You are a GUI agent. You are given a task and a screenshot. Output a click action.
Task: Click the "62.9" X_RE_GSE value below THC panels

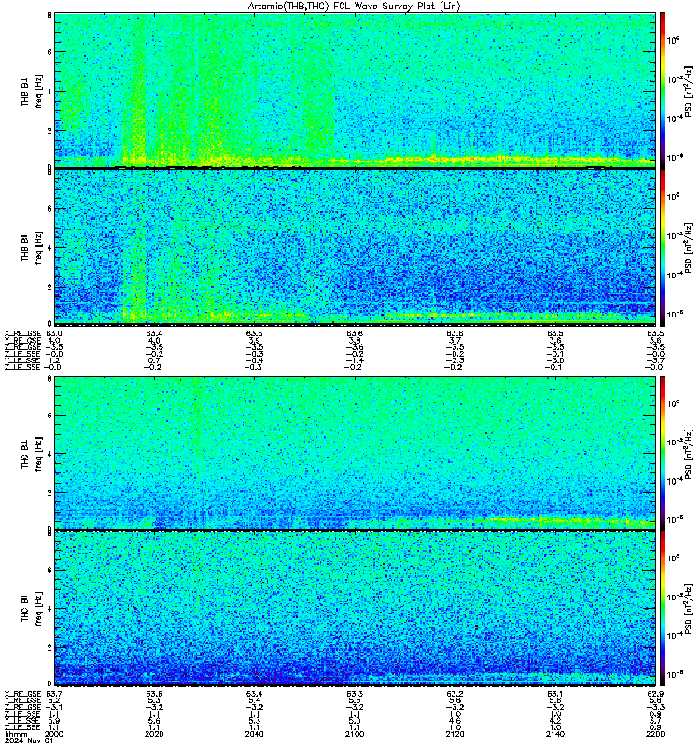tap(655, 694)
